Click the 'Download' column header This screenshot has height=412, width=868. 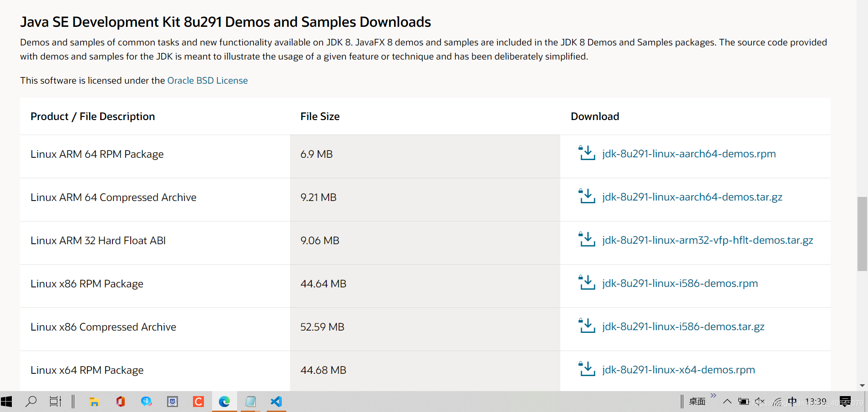coord(595,116)
